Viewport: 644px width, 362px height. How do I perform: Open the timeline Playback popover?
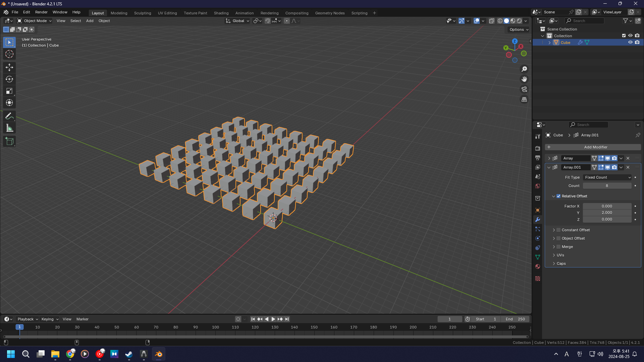(28, 319)
